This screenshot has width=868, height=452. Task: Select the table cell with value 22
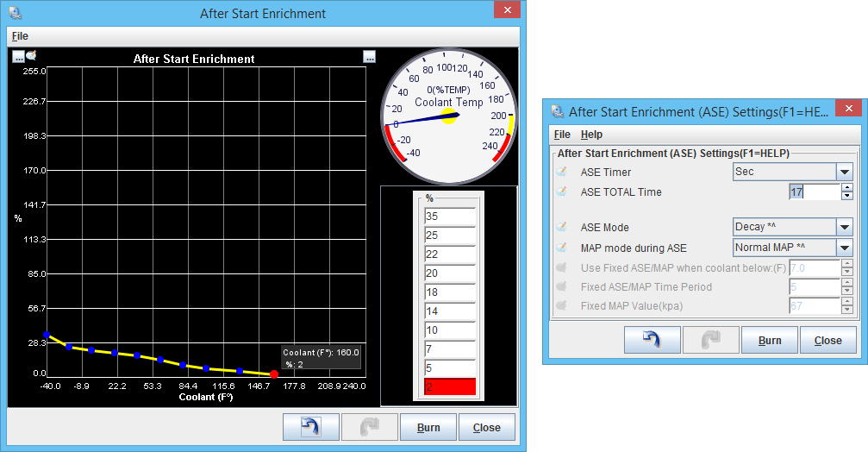pos(450,254)
